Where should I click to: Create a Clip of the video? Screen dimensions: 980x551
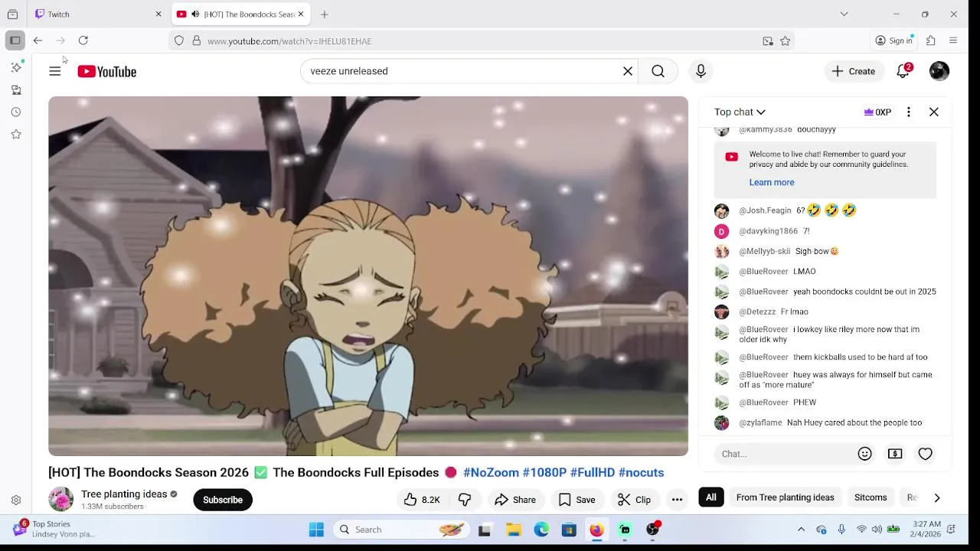[x=635, y=500]
